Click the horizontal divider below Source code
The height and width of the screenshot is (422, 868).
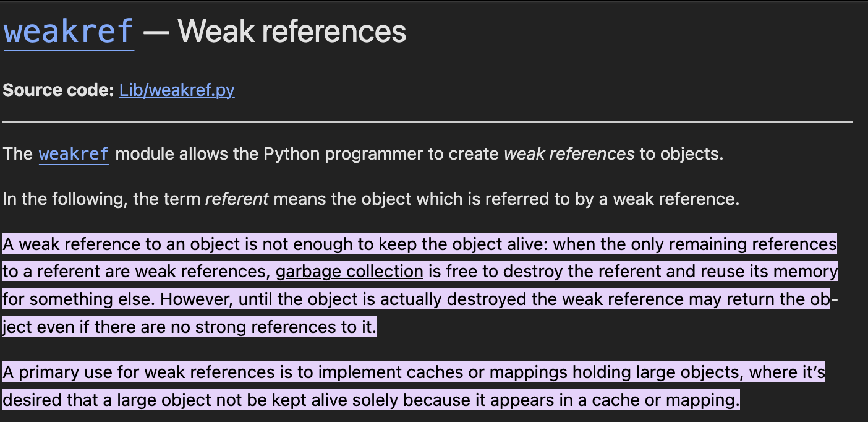428,122
